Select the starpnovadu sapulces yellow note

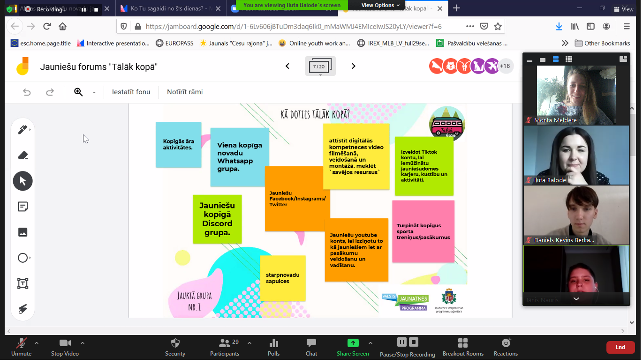click(x=283, y=278)
